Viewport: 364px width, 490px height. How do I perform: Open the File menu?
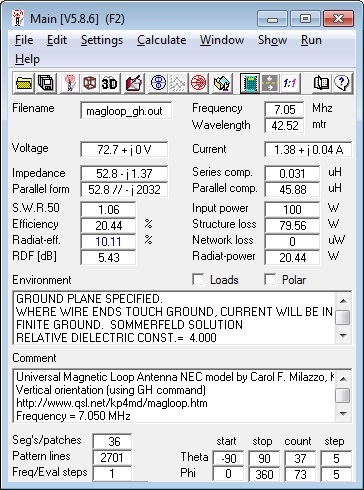coord(24,40)
